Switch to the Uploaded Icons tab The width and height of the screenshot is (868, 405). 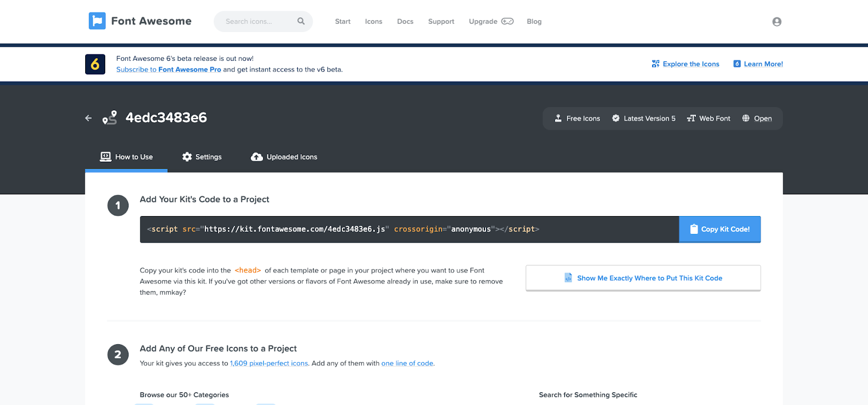[x=284, y=157]
